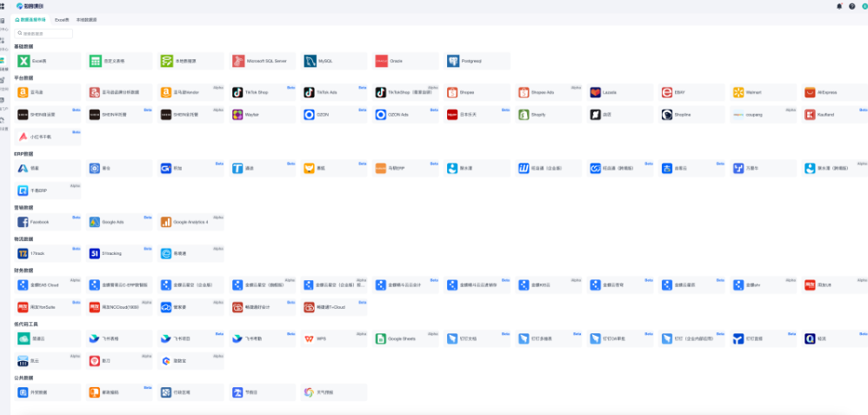Viewport: 868px width, 415px height.
Task: Click the 基础数据 section heading
Action: pyautogui.click(x=23, y=46)
